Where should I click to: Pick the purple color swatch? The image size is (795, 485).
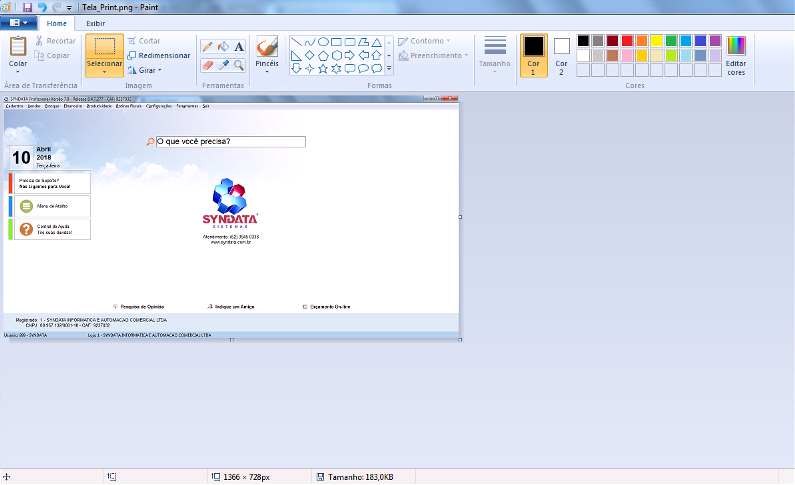click(x=715, y=41)
